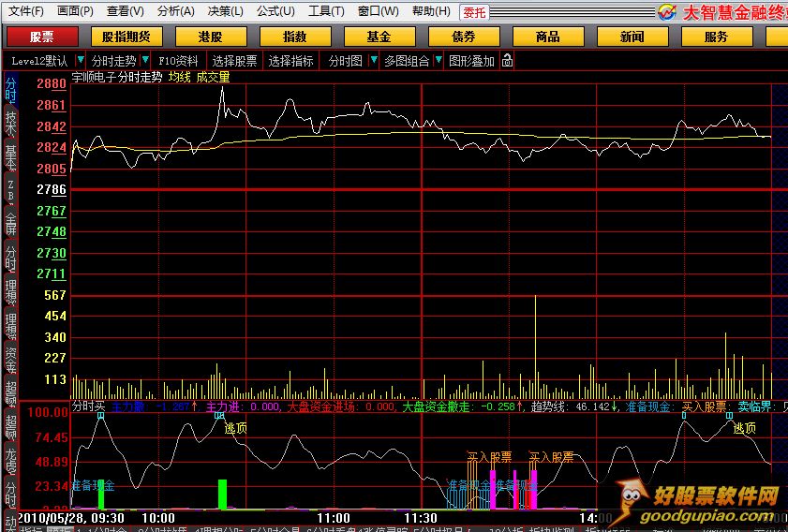Open the dropdown arrow after 分时图
788x532 pixels.
[372, 61]
